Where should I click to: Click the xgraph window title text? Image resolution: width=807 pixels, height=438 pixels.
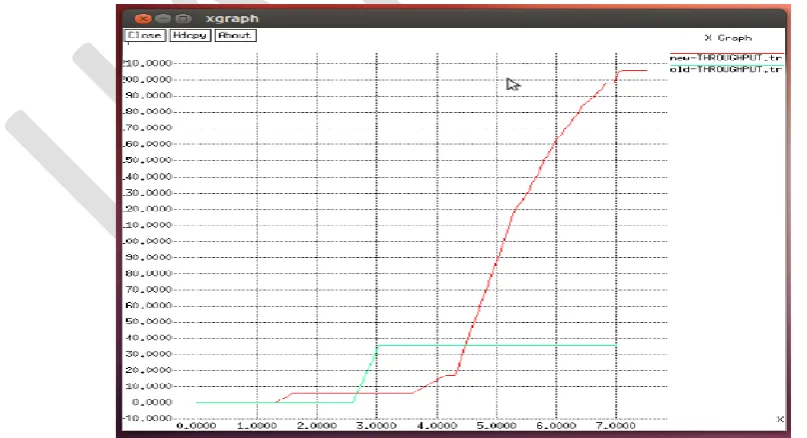point(232,19)
